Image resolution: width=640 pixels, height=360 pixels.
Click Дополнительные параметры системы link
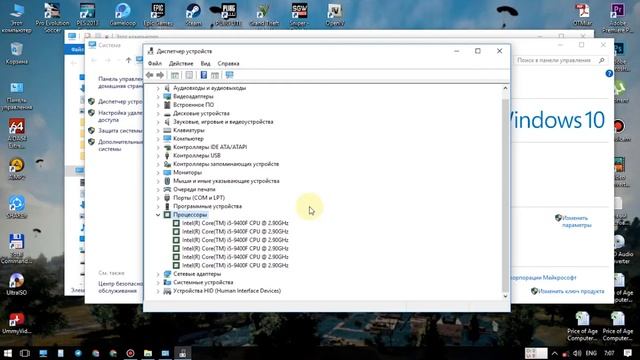click(x=120, y=145)
